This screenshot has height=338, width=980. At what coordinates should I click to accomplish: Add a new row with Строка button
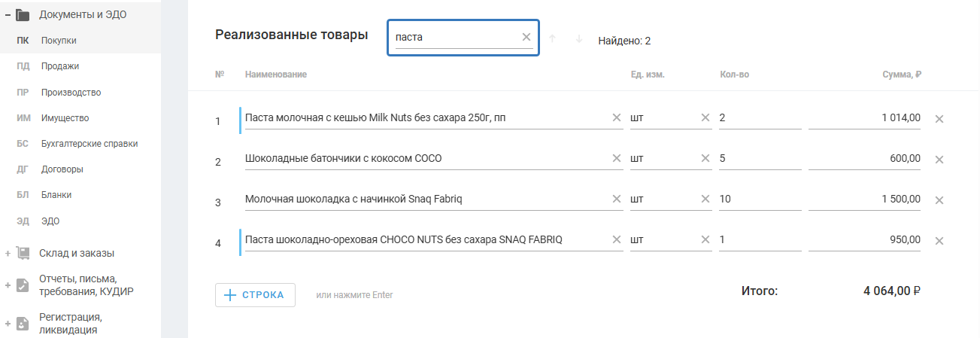click(255, 295)
